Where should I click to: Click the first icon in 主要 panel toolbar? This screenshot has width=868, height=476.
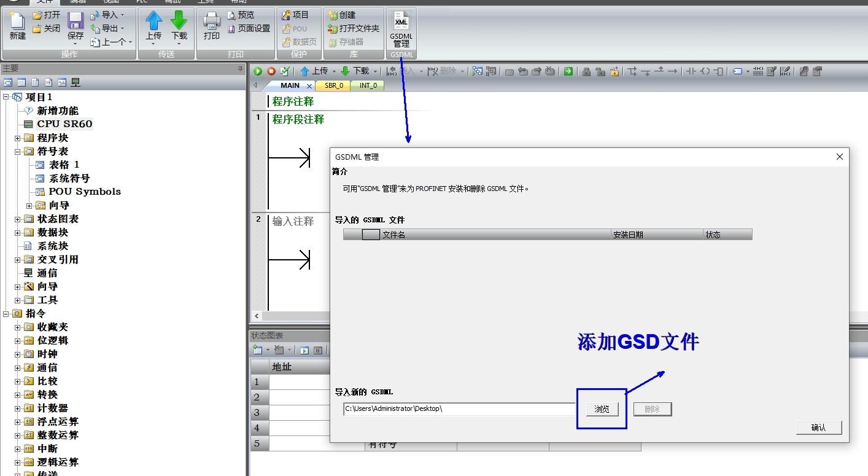(x=8, y=82)
